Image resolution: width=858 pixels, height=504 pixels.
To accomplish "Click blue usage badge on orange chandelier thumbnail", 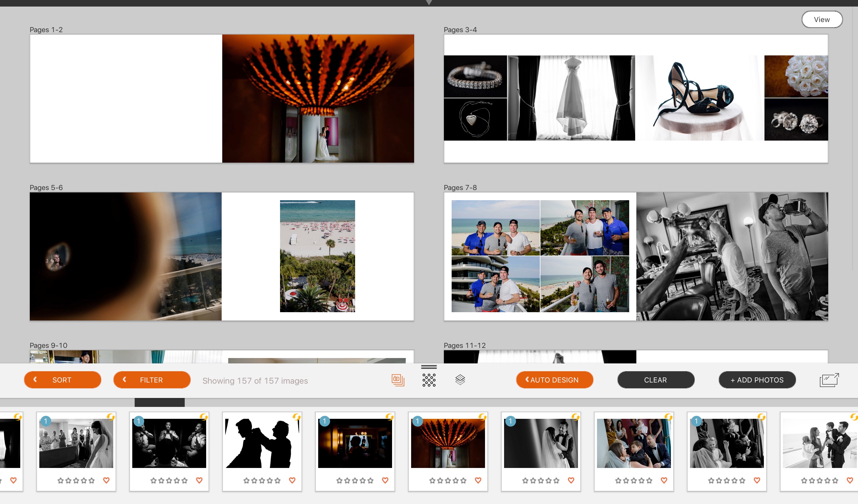I will [x=417, y=421].
